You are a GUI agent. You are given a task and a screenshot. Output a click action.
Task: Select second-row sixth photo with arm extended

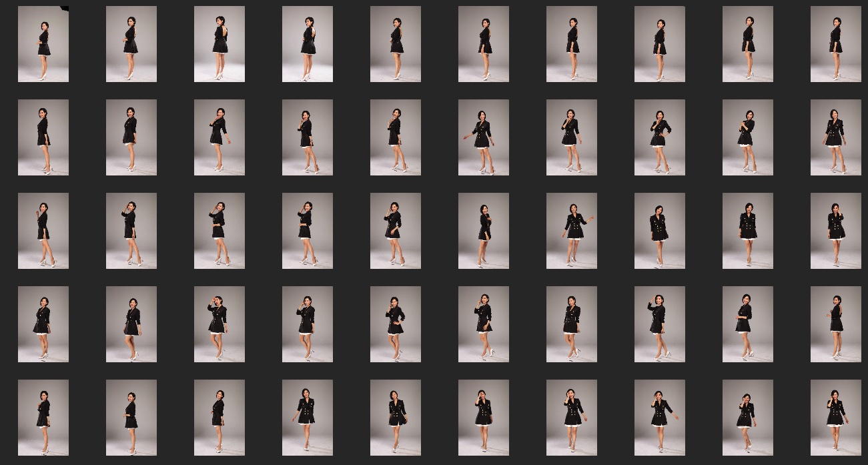pos(484,137)
